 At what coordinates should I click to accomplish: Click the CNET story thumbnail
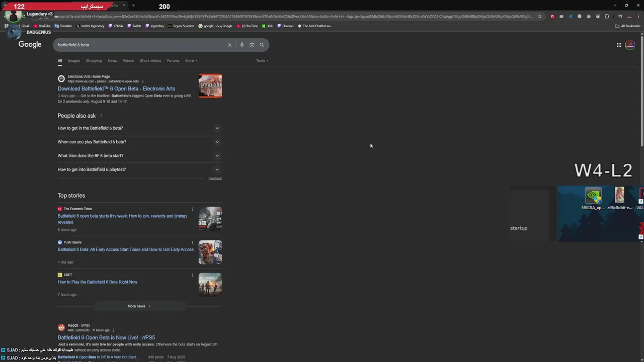click(x=210, y=285)
